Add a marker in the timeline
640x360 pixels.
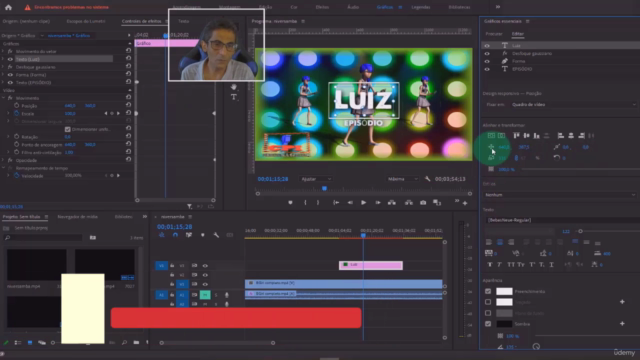coord(202,235)
